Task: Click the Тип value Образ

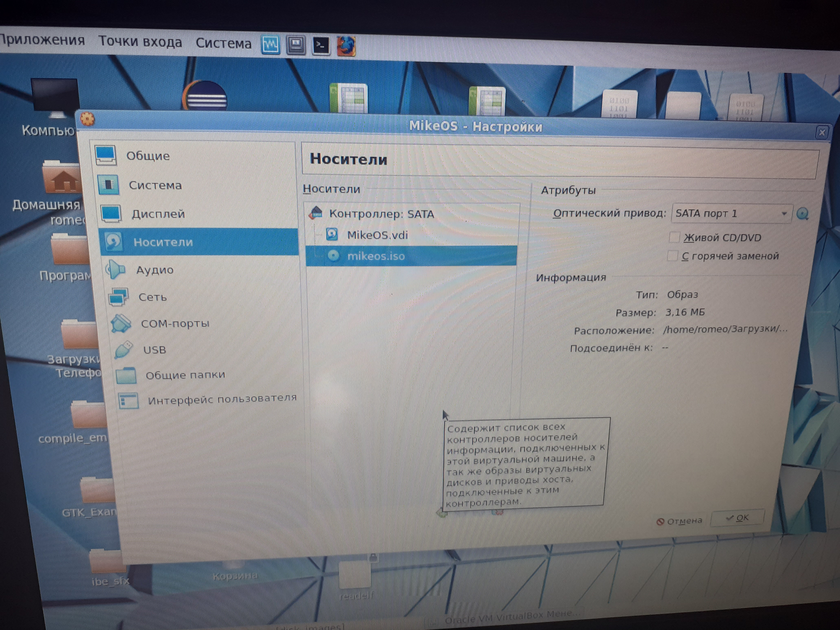Action: [x=682, y=294]
